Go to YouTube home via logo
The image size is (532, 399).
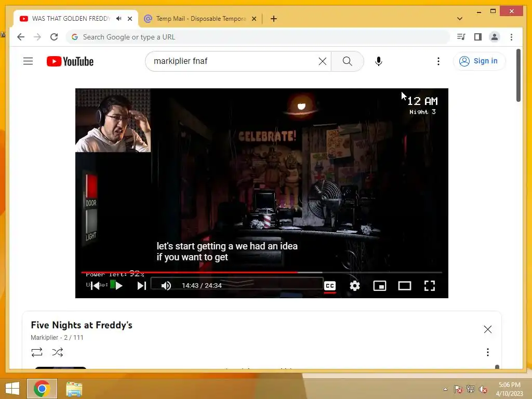(70, 61)
